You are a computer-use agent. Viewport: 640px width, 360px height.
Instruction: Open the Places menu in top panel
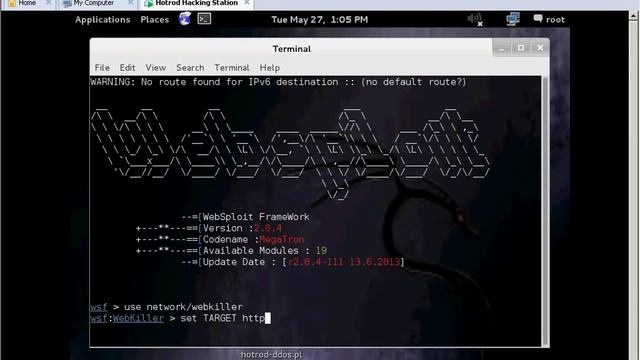[x=154, y=20]
